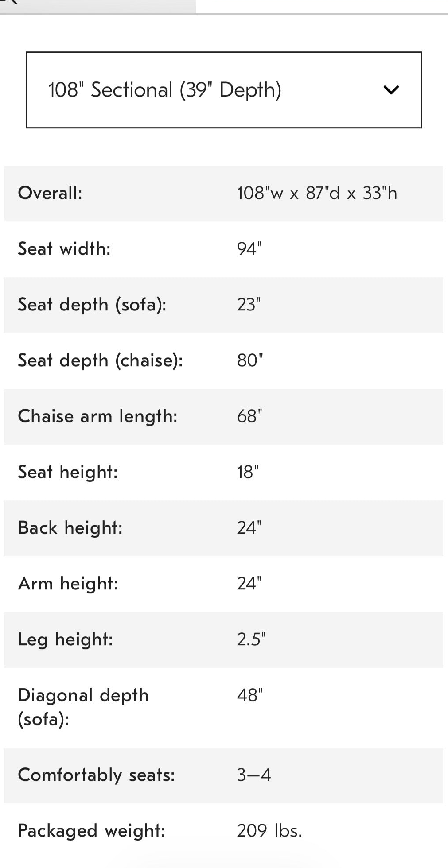This screenshot has height=868, width=448.
Task: Select the Seat width row label
Action: tap(64, 249)
